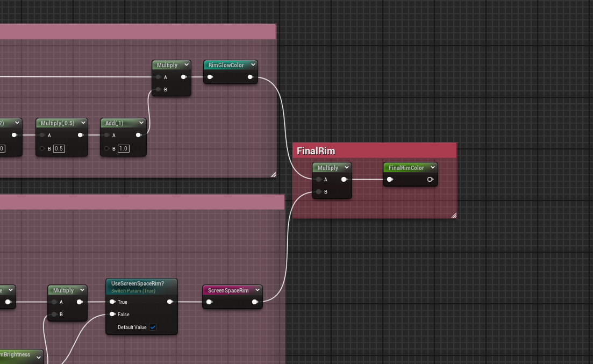The width and height of the screenshot is (593, 364).
Task: Expand the FinalRimColor node chevron
Action: (x=432, y=168)
